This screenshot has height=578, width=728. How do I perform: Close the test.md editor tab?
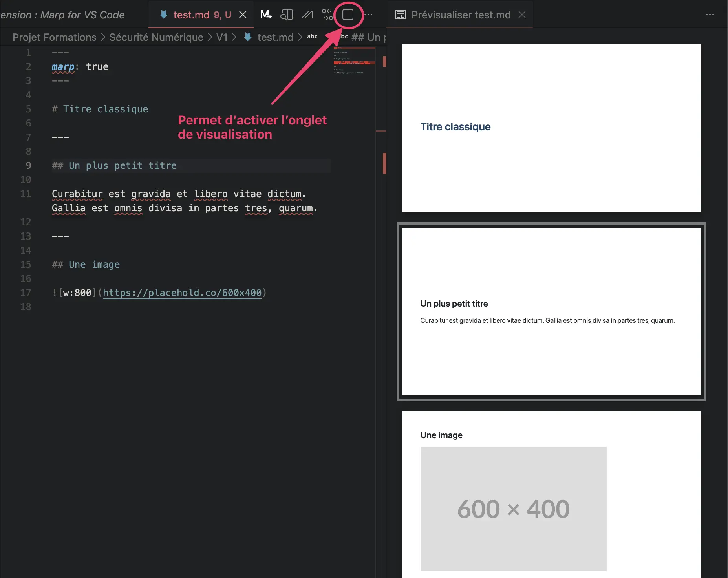(243, 15)
